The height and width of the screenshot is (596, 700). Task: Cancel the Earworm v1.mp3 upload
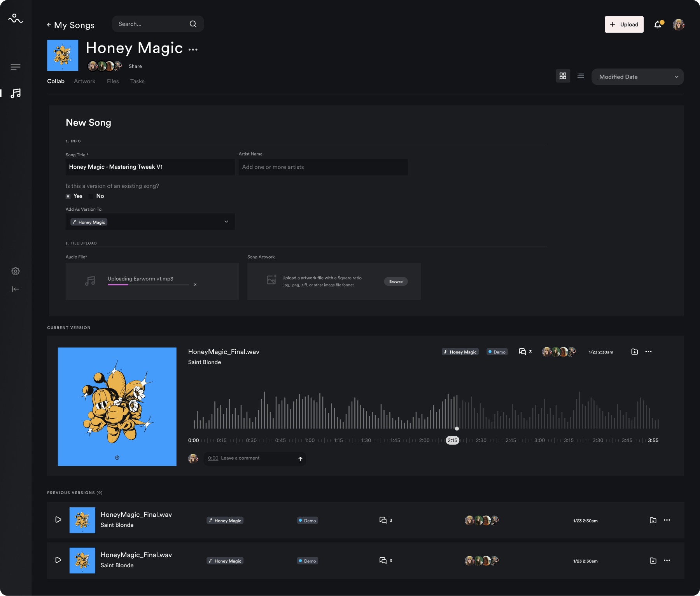pos(195,285)
